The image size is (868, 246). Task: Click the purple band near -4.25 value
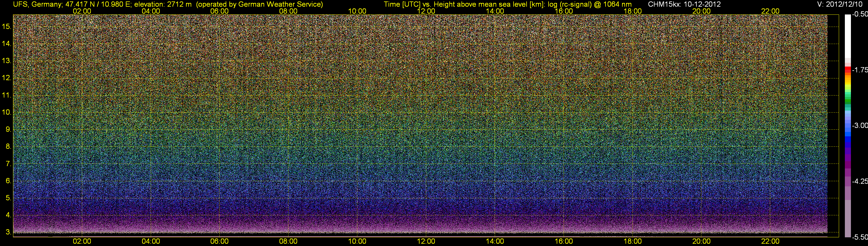point(848,181)
